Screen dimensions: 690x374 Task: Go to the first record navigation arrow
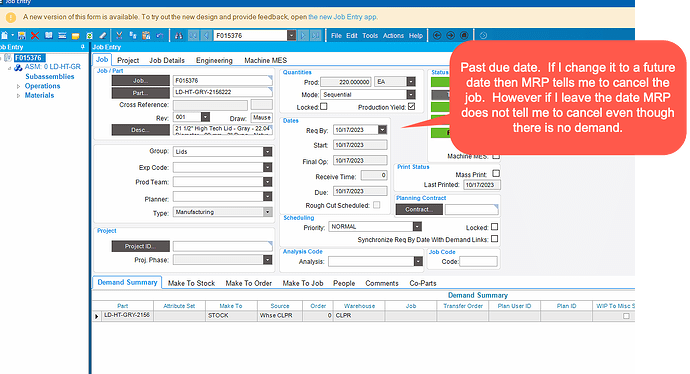pyautogui.click(x=193, y=36)
